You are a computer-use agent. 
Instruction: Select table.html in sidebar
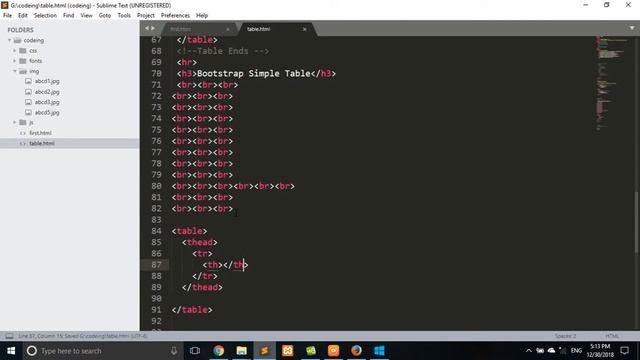42,143
